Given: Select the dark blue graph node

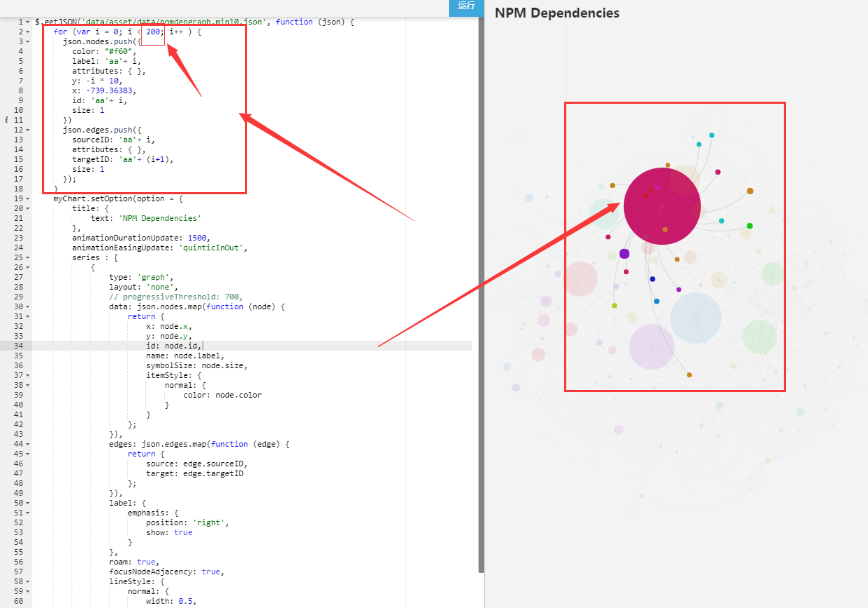Looking at the screenshot, I should point(652,279).
